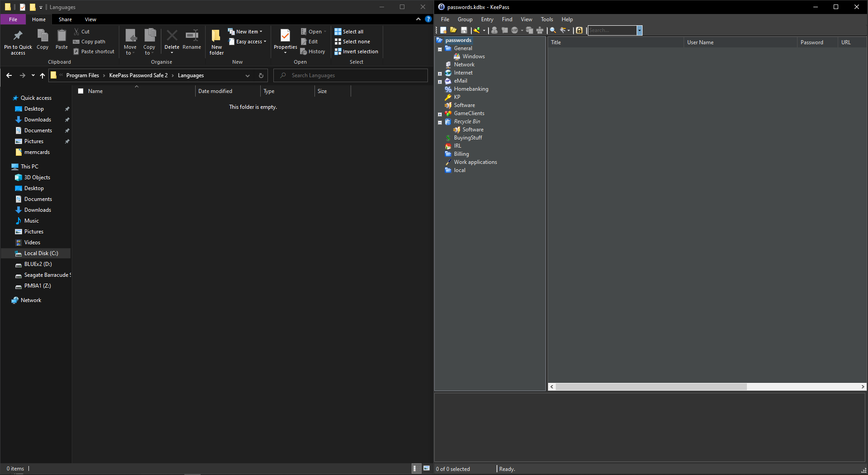Open the address bar history dropdown
The width and height of the screenshot is (868, 475).
(x=247, y=75)
